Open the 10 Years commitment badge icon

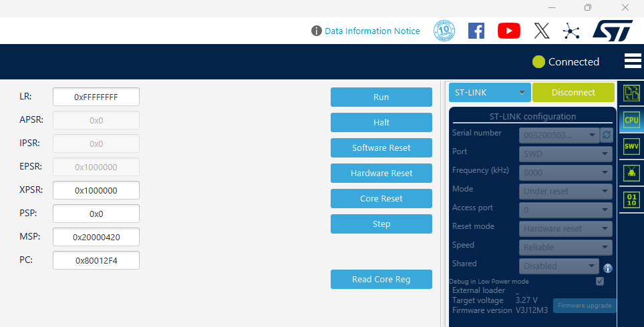coord(444,31)
